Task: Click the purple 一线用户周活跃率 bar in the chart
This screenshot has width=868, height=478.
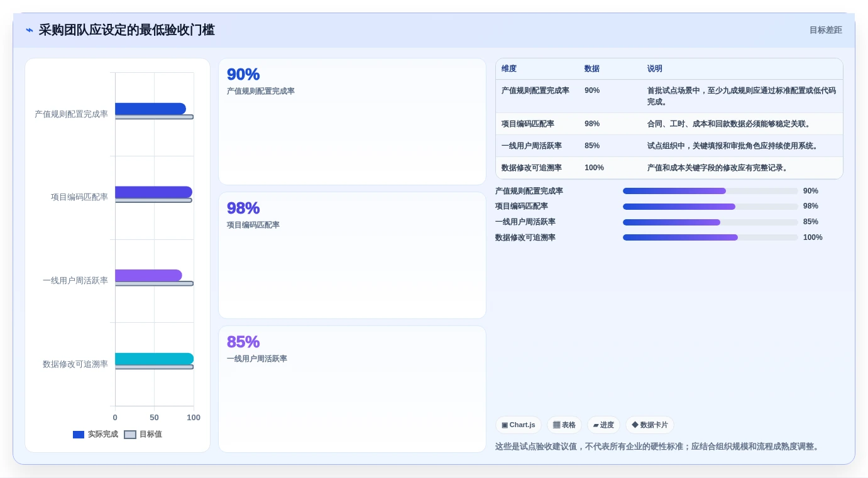Action: pyautogui.click(x=148, y=275)
